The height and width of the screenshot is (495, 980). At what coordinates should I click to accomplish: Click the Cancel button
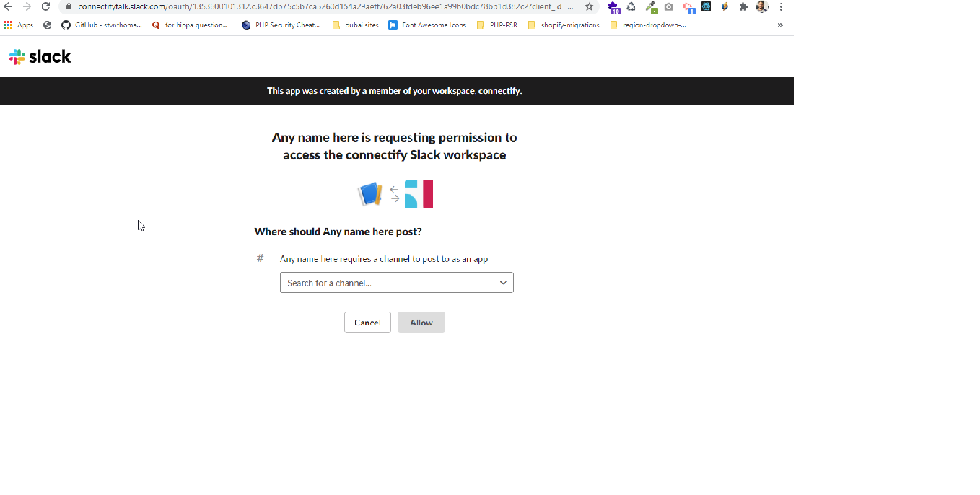367,323
